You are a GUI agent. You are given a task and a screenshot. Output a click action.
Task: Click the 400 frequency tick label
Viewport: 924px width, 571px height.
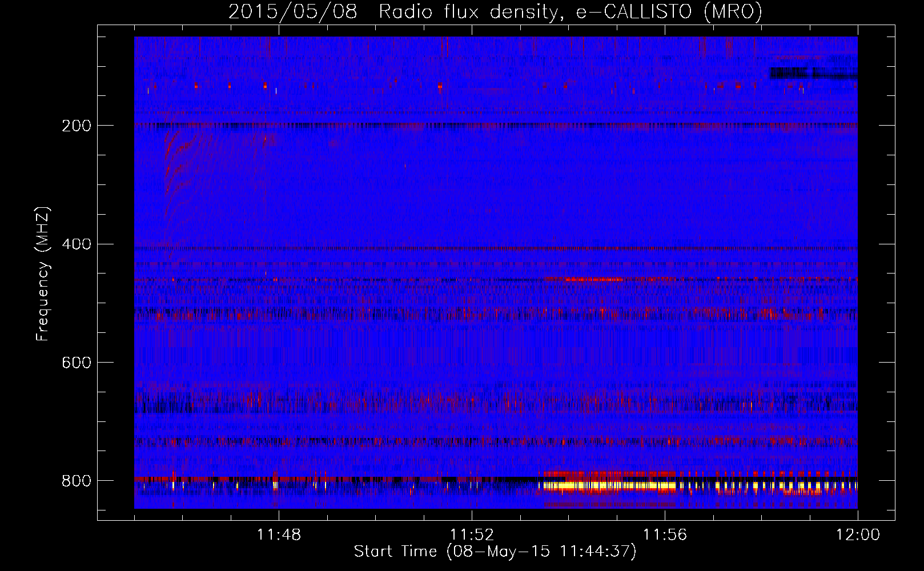point(76,244)
